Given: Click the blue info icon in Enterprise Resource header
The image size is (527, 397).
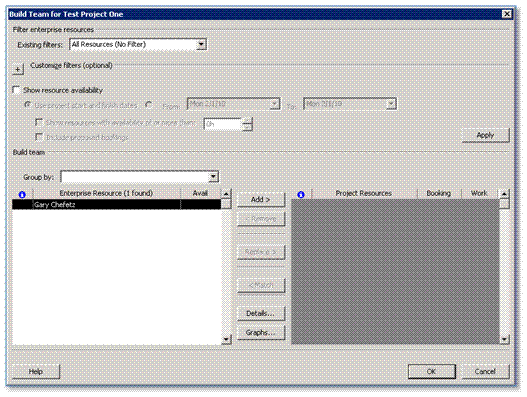Looking at the screenshot, I should [x=22, y=194].
